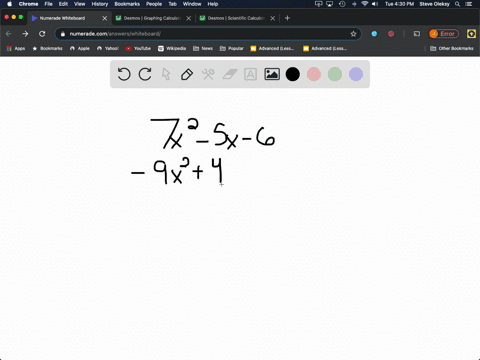Close the Desmos Graphing Calculator tab
The width and height of the screenshot is (480, 360).
click(x=189, y=18)
